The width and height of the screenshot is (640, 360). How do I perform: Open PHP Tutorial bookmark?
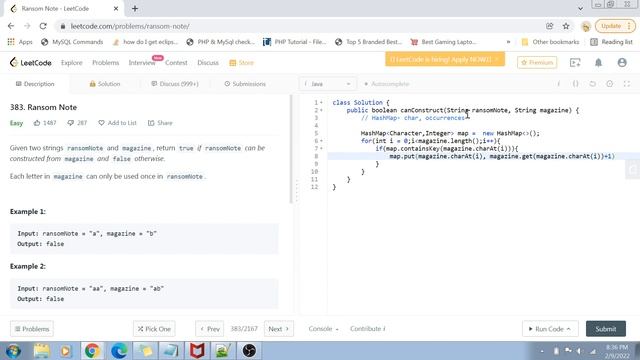[295, 42]
